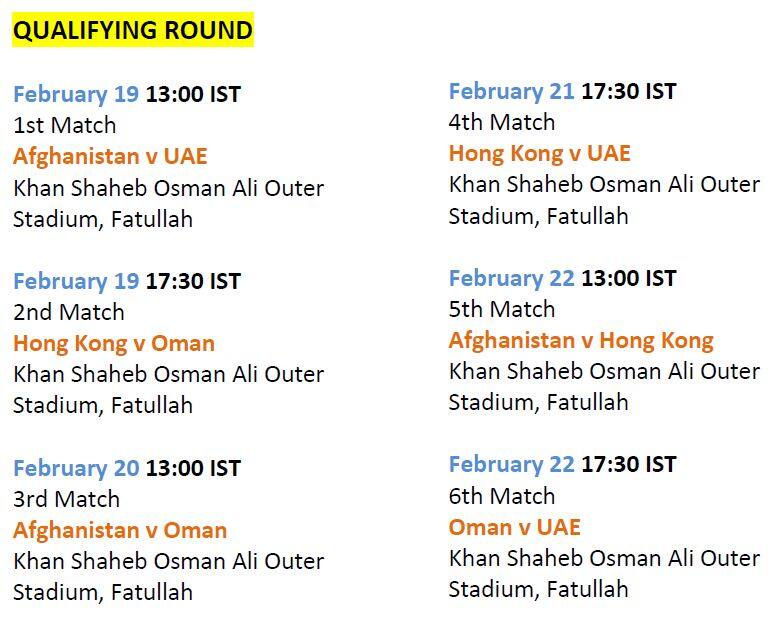The image size is (778, 631).
Task: Click the February 22 date above 6th Match
Action: coord(512,465)
